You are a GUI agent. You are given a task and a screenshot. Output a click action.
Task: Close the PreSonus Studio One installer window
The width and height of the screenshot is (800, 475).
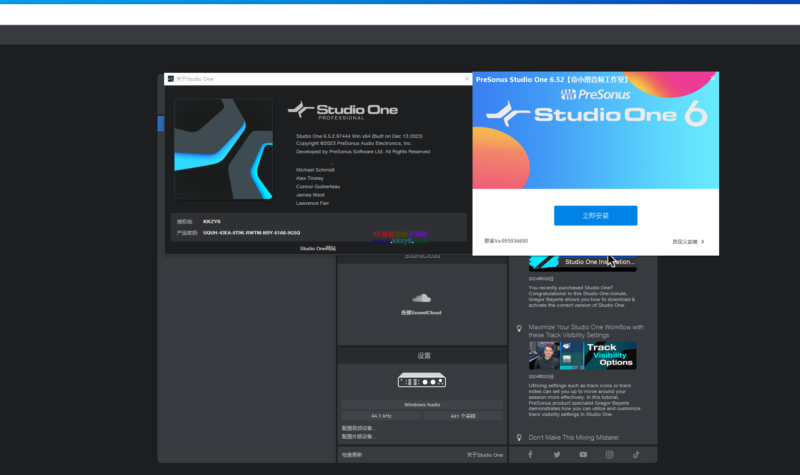[713, 78]
